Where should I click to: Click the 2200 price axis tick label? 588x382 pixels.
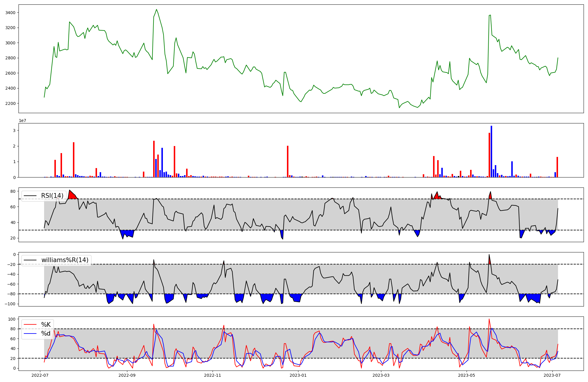[x=11, y=103]
